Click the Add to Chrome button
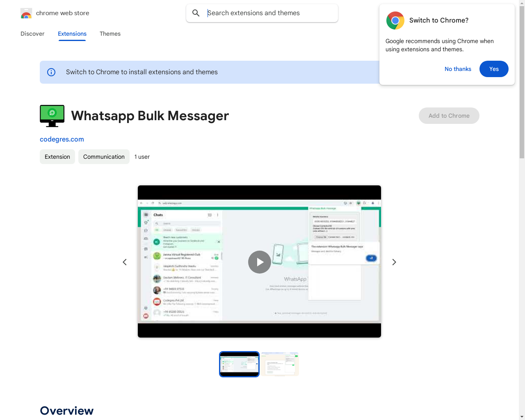Image resolution: width=525 pixels, height=420 pixels. [x=449, y=116]
